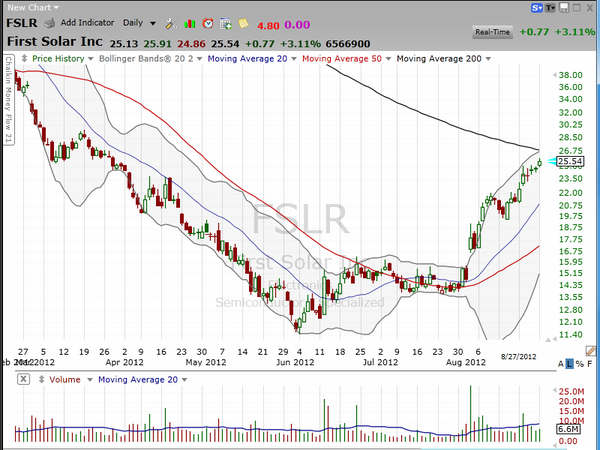
Task: Click the Aug 2012 date axis label
Action: [x=466, y=362]
